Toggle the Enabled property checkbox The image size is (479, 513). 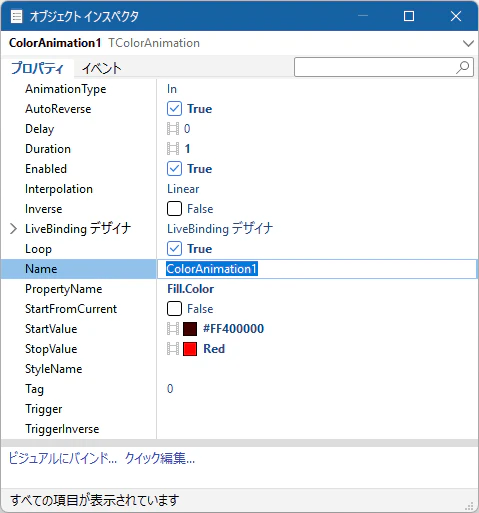point(174,169)
